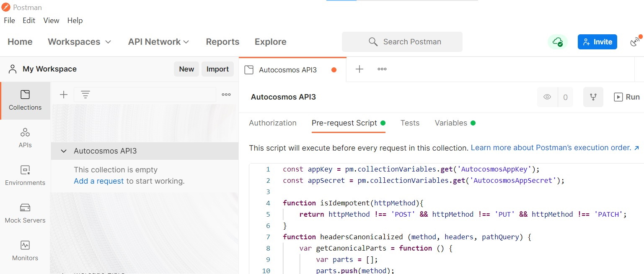Select the Autocosmos API3 open tab
Viewport: 644px width, 274px height.
[292, 70]
